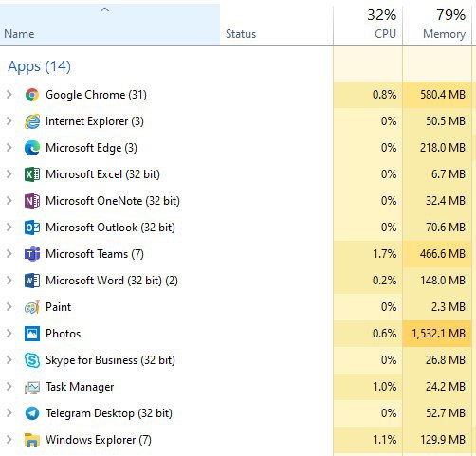Click the Internet Explorer icon
This screenshot has width=476, height=456.
32,121
